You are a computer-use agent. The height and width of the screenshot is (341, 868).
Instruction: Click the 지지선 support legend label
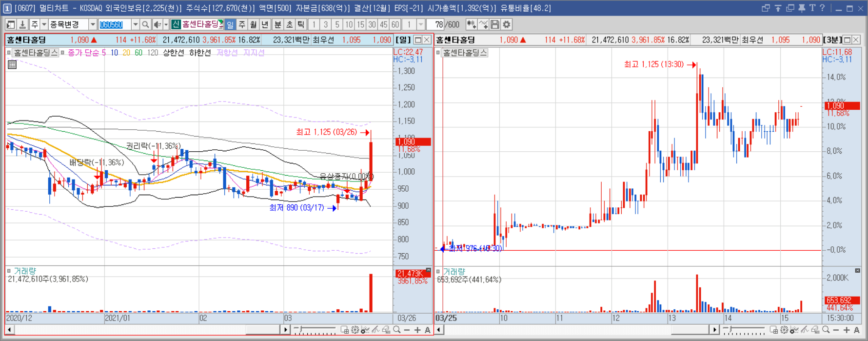click(x=254, y=53)
